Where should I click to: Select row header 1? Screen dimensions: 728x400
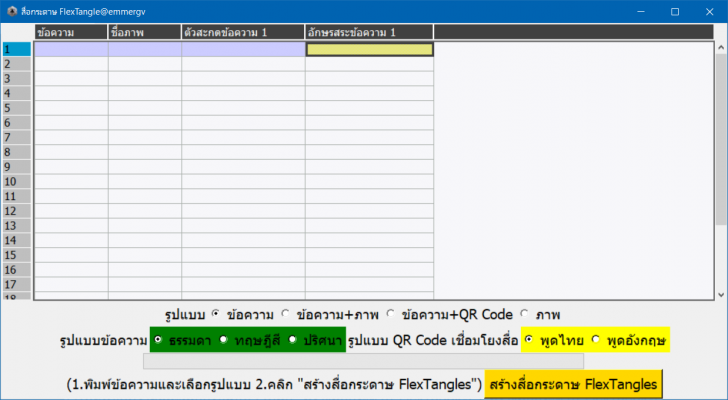[17, 49]
